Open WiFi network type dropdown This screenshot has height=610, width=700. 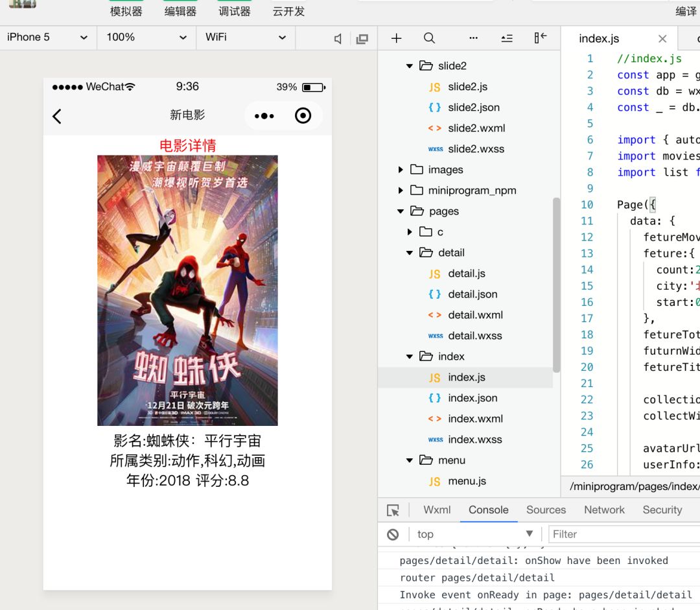pos(246,38)
